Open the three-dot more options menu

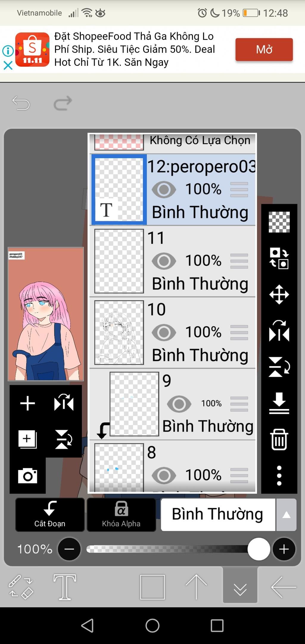coord(279,476)
